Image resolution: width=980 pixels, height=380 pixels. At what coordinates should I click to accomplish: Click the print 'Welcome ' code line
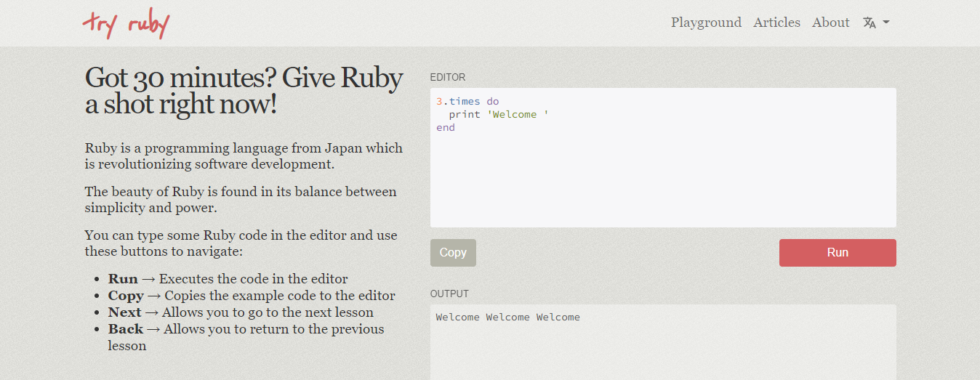point(498,114)
